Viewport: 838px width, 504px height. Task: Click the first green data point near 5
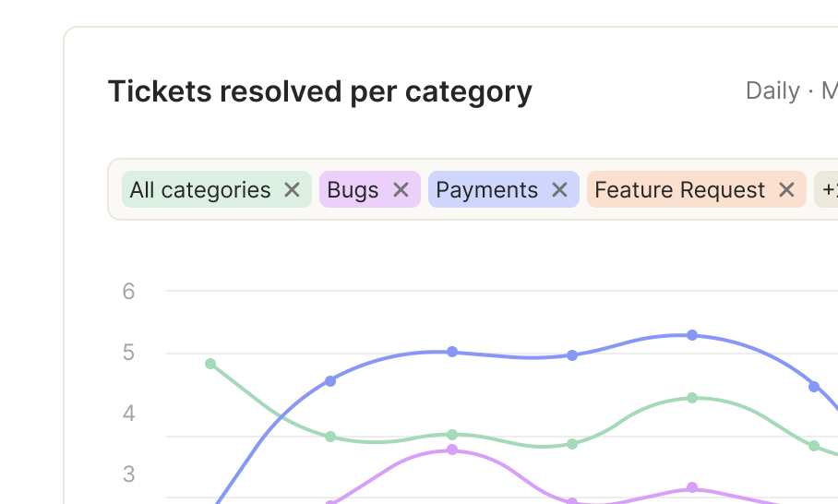[x=210, y=364]
